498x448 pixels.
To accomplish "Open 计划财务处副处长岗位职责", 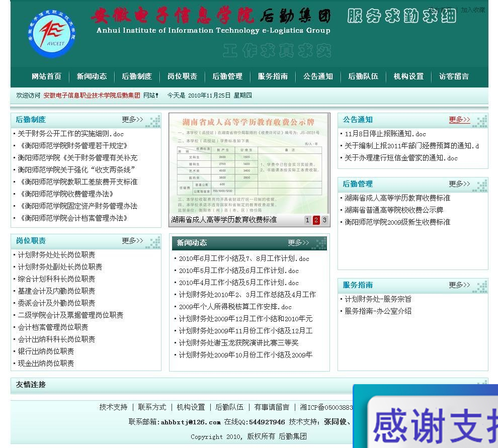I will point(60,266).
